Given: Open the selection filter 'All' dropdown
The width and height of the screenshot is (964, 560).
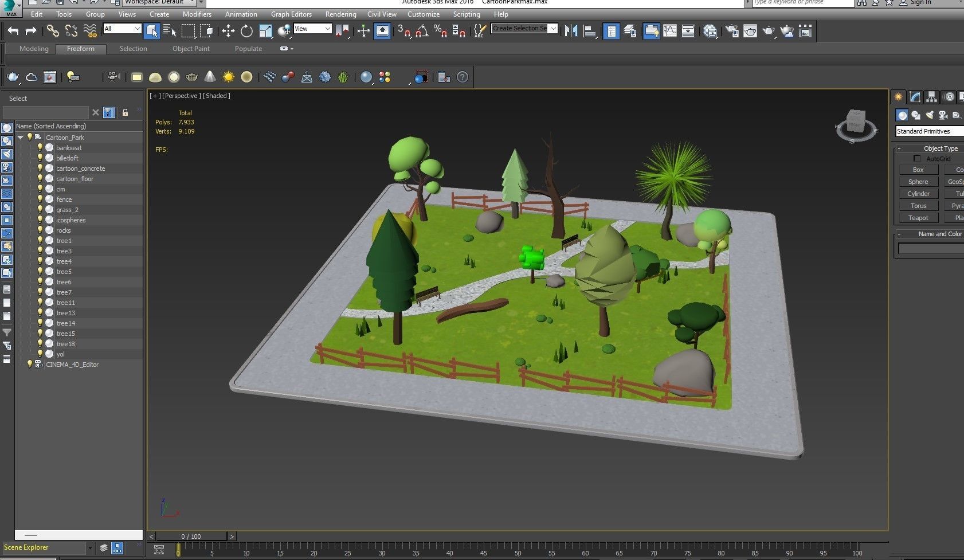Looking at the screenshot, I should (122, 29).
